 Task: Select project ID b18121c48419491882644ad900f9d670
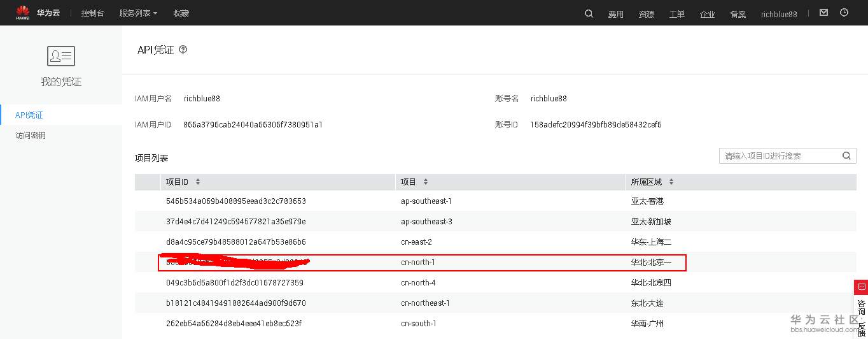[x=236, y=303]
